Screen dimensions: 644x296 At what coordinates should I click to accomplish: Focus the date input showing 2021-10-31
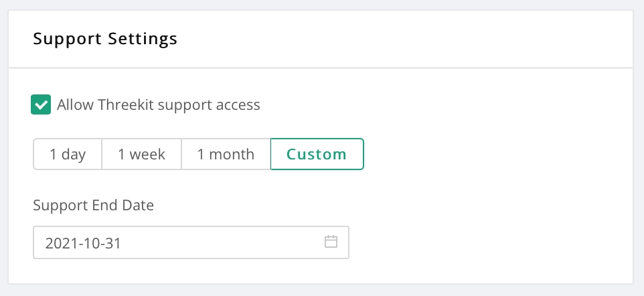click(x=181, y=242)
